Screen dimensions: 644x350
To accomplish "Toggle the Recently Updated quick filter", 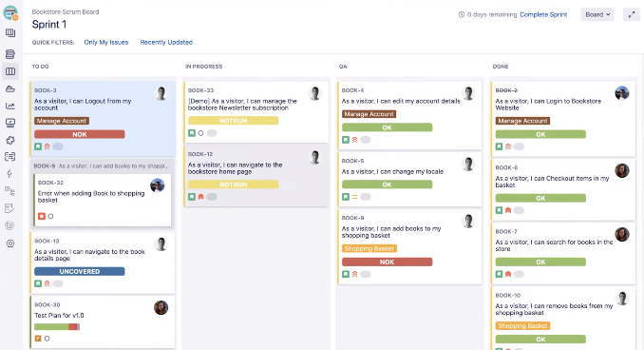I will click(166, 42).
